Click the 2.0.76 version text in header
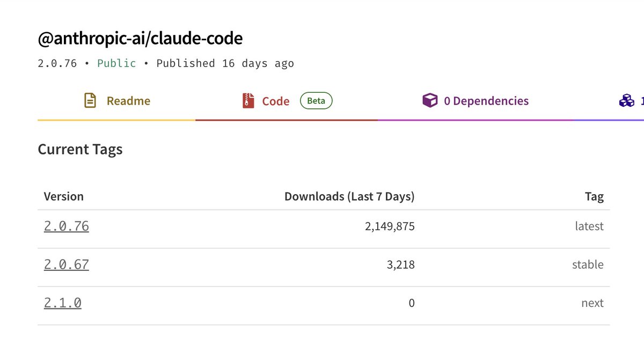Screen dimensions: 644x339 tap(57, 63)
